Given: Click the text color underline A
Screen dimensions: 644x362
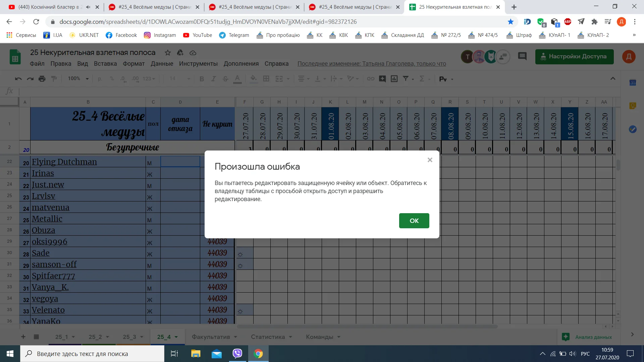Looking at the screenshot, I should pos(237,79).
